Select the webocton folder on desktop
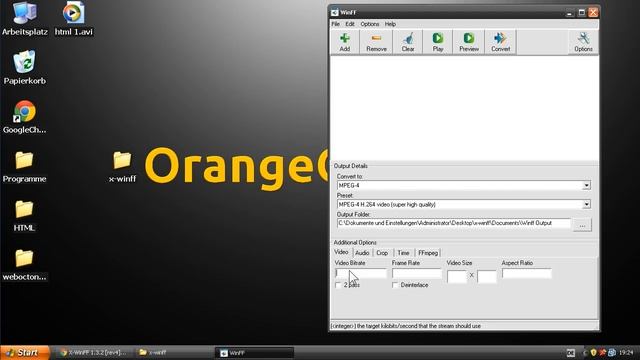The height and width of the screenshot is (360, 640). tap(24, 264)
